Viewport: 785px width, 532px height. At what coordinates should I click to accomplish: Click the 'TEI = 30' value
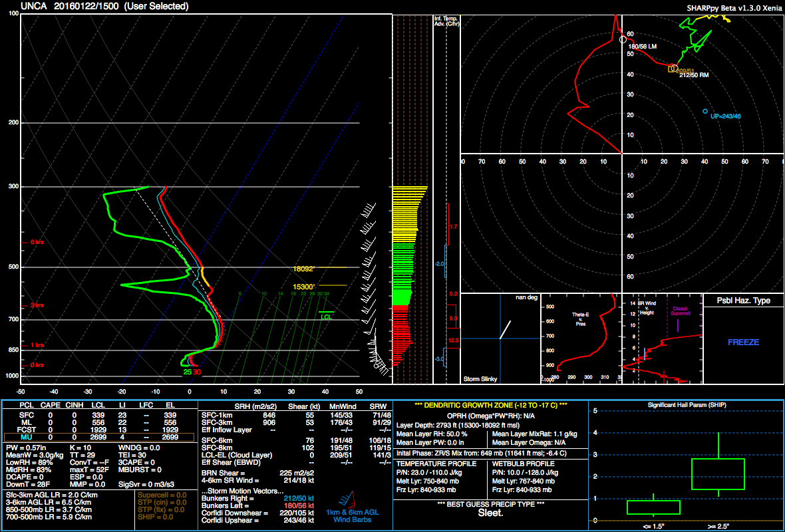132,455
